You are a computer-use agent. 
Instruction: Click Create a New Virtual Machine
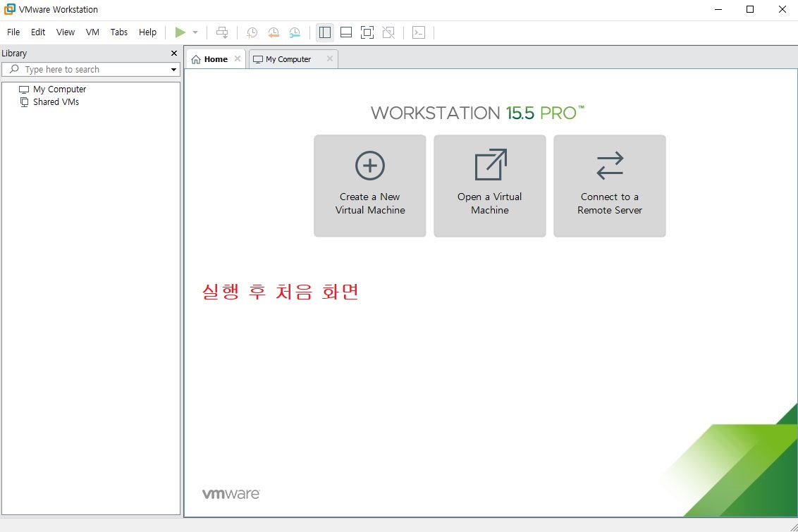tap(370, 185)
